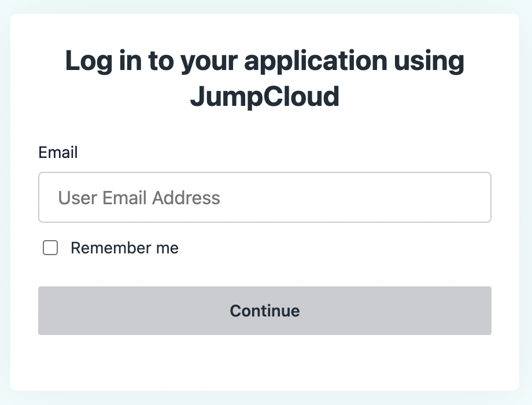Tick the box beside Remember me

(51, 248)
